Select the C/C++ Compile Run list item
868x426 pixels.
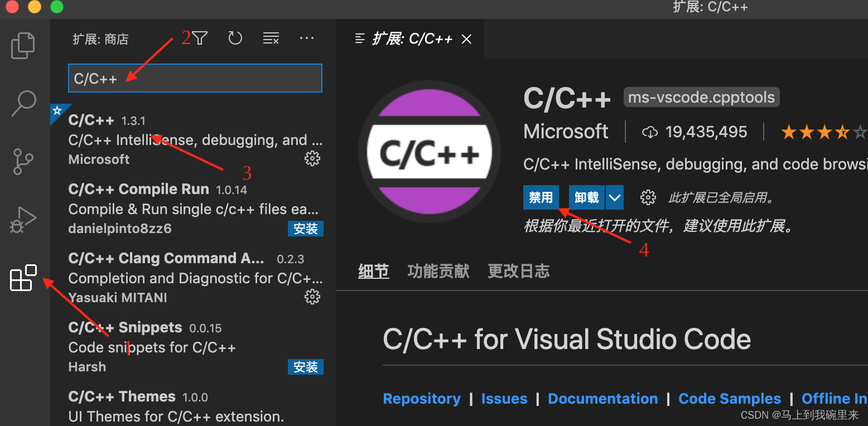193,209
